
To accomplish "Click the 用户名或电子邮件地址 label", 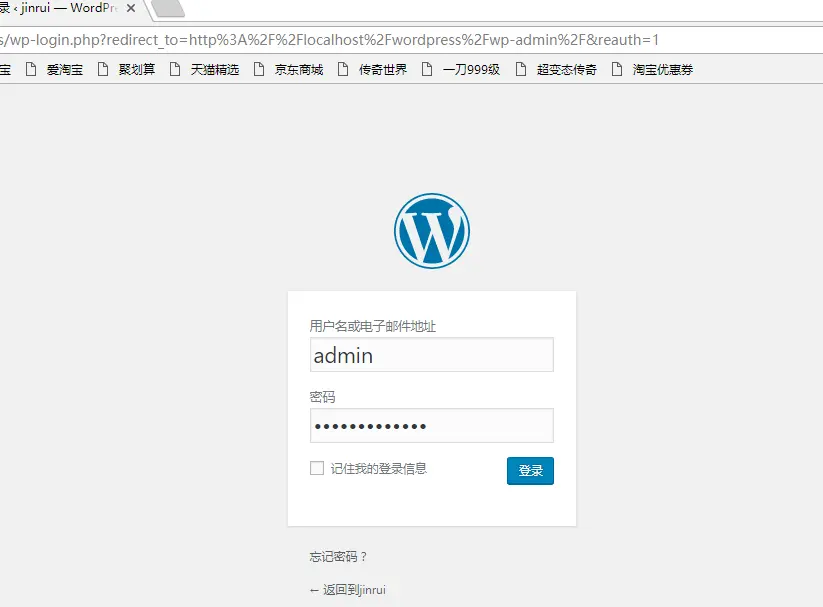I will (373, 327).
